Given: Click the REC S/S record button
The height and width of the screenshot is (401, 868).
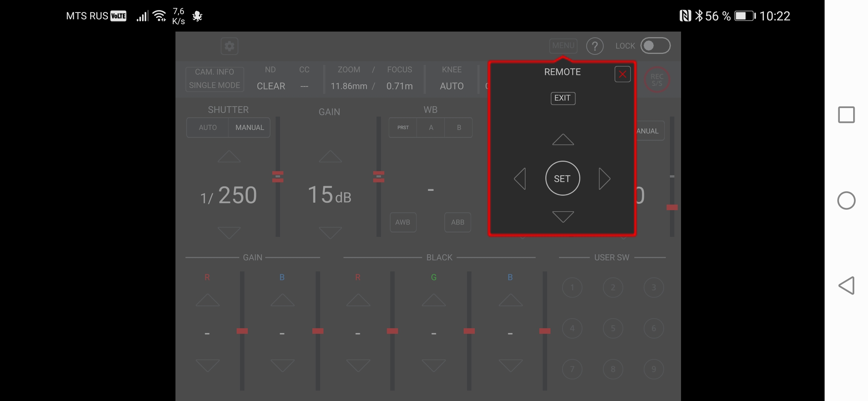Looking at the screenshot, I should tap(657, 80).
